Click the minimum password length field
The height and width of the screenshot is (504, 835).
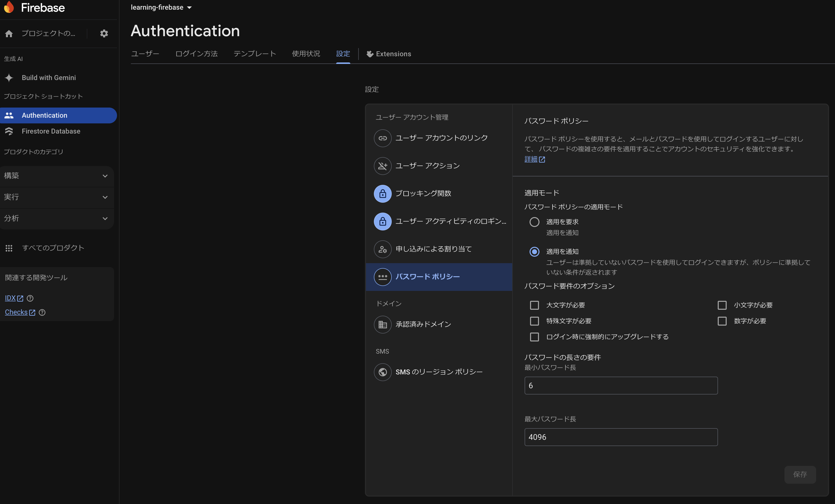(x=621, y=386)
